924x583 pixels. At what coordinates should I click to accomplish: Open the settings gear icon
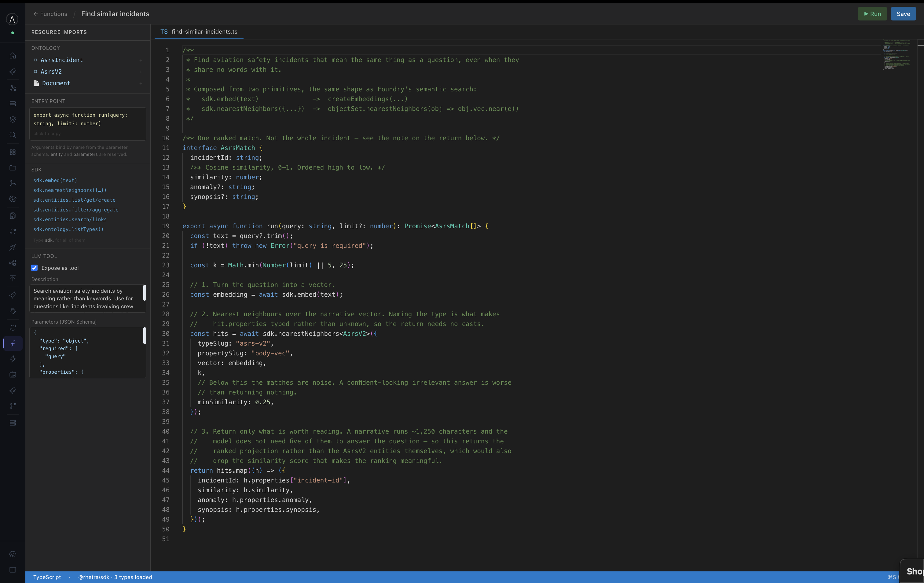click(13, 554)
